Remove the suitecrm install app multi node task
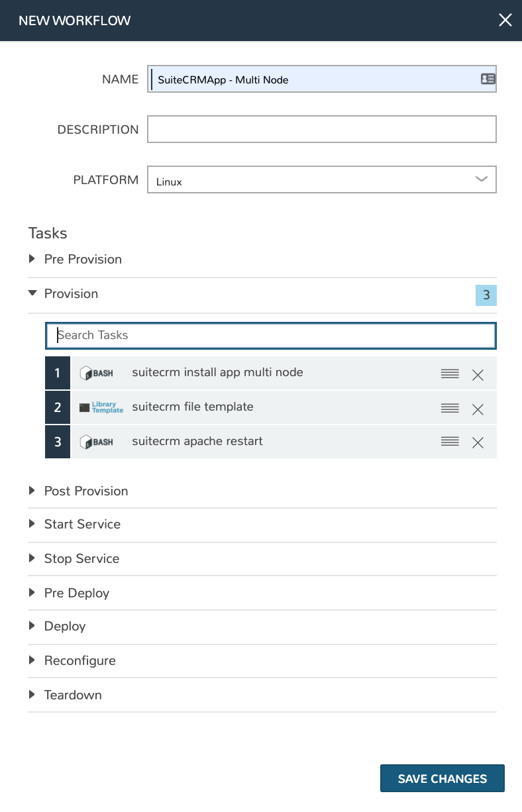The height and width of the screenshot is (812, 522). (478, 375)
